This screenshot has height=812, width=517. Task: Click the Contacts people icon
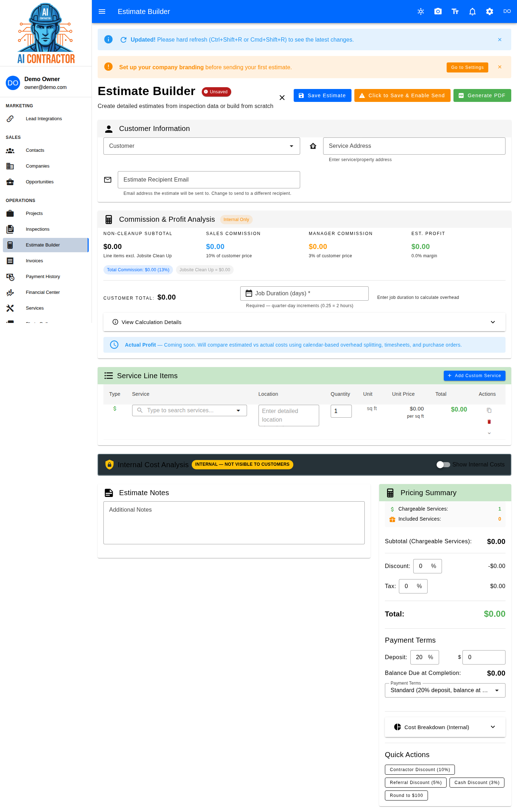(10, 150)
